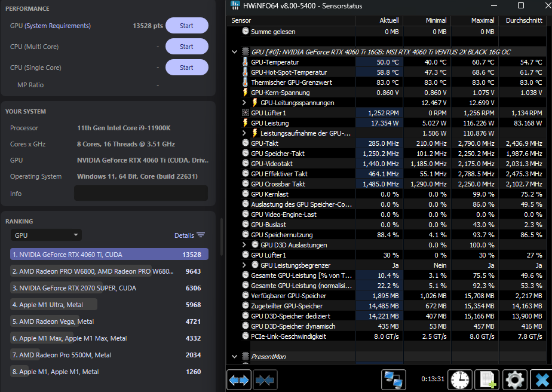Click the PCIe-Link-Geschwindigkeit row icon
552x392 pixels.
(246, 336)
